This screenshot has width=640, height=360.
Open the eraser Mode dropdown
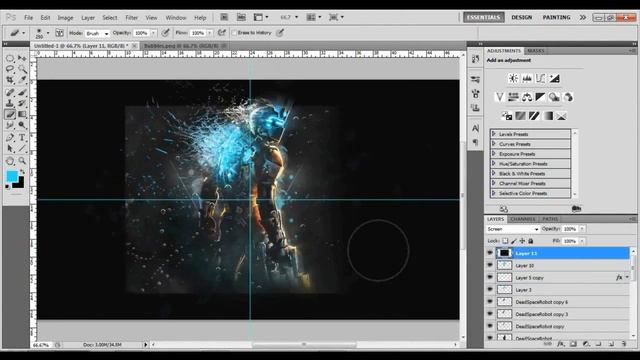(97, 33)
